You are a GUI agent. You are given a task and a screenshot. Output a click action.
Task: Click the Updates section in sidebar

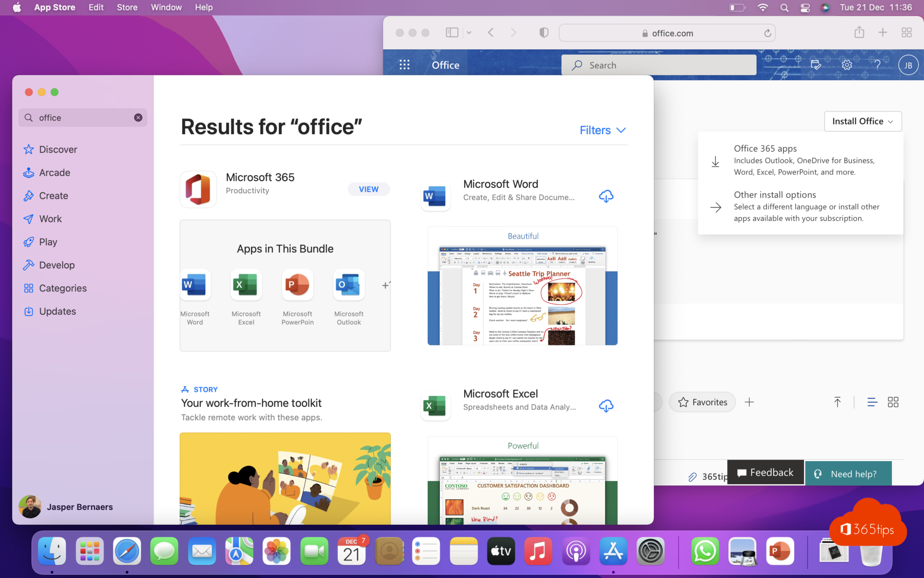[x=57, y=311]
